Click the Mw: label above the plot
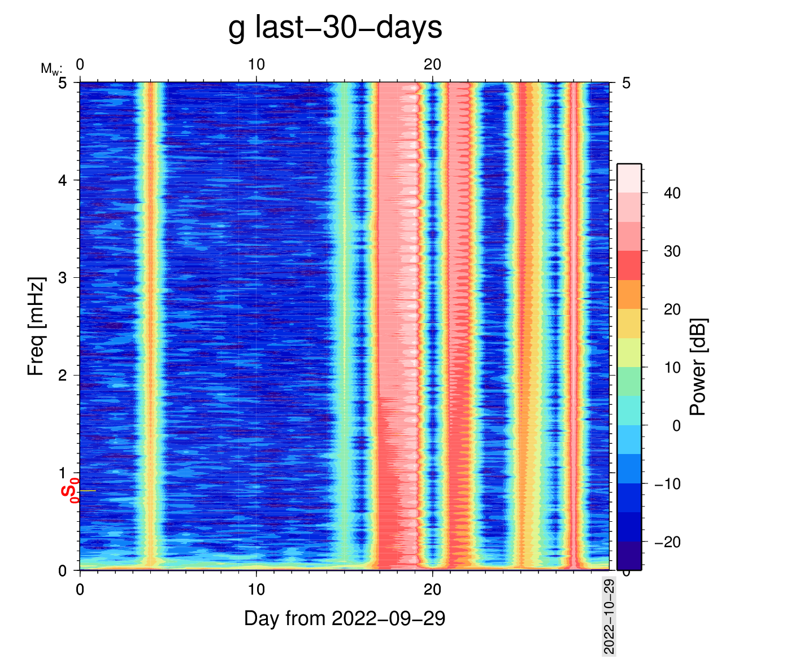 [51, 69]
